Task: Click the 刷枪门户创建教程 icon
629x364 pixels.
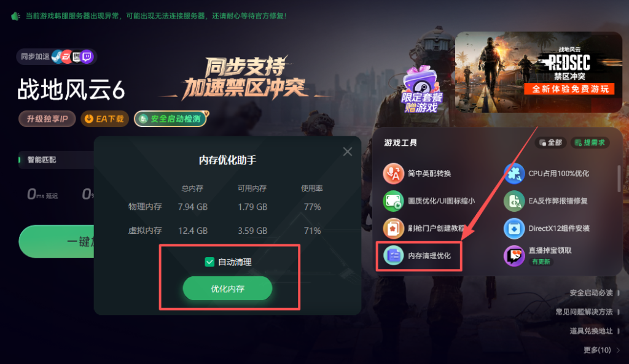Action: (x=394, y=228)
